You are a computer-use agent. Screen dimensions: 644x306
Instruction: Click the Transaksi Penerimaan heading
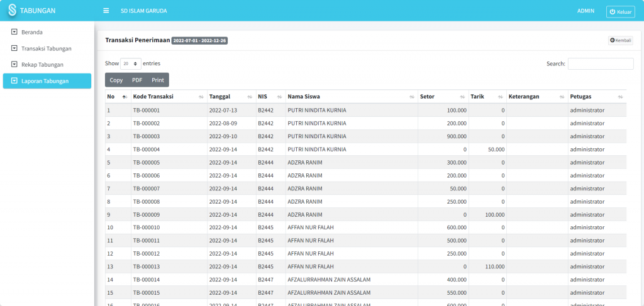point(138,40)
